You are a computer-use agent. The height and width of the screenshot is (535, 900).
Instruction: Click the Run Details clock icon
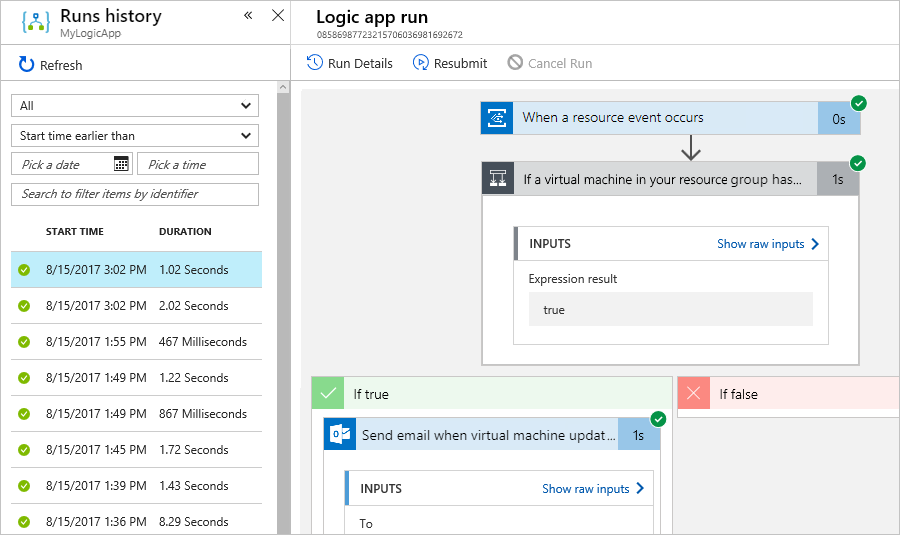coord(315,63)
